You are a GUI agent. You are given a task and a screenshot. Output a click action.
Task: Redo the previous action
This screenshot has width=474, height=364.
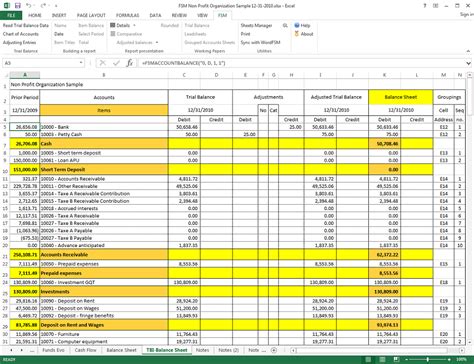coord(43,6)
